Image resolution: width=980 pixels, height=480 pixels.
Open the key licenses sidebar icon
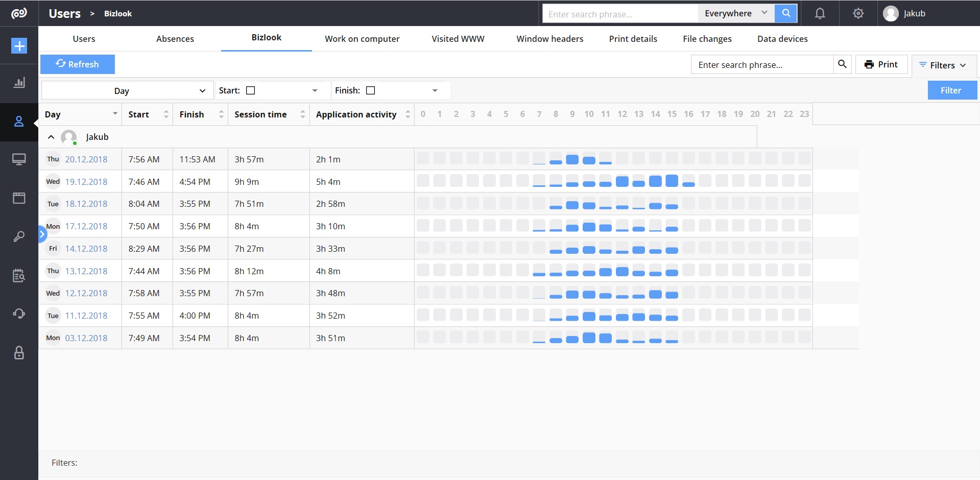coord(19,236)
